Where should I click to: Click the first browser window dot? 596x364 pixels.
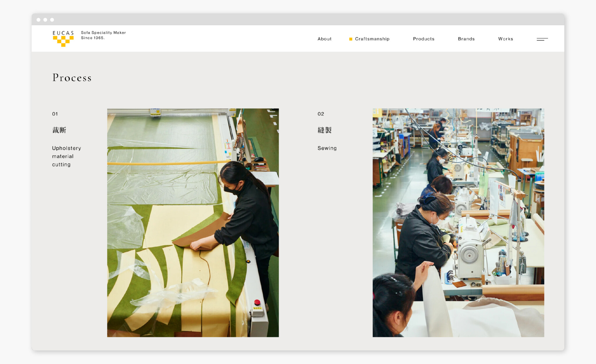coord(38,20)
